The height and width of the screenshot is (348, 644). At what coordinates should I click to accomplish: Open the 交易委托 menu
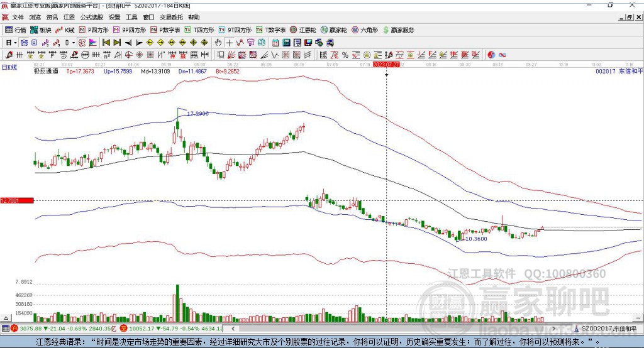tap(171, 17)
